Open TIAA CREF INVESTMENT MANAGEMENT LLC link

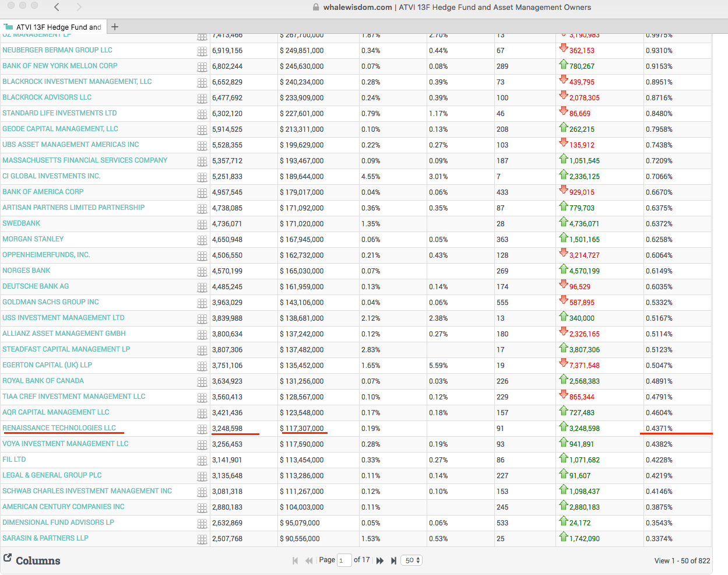coord(74,397)
